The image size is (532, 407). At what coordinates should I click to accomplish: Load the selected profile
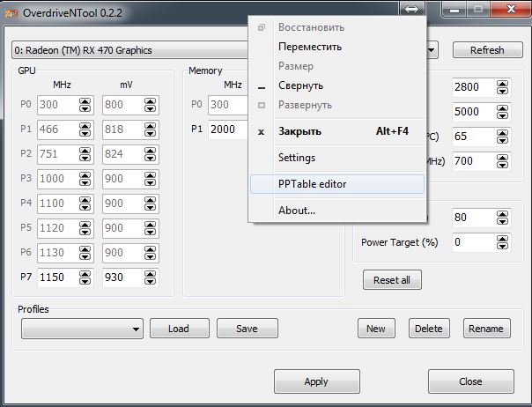[180, 329]
